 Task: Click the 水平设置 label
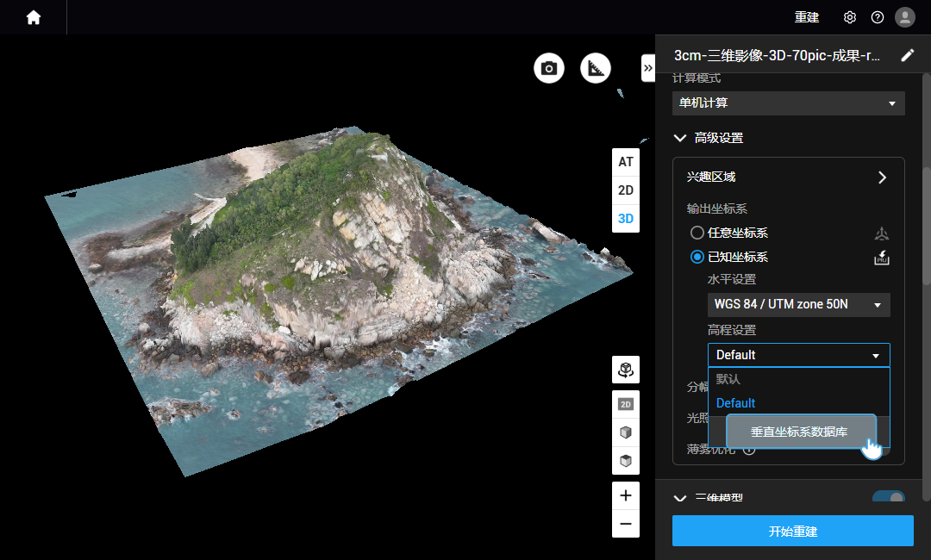[732, 279]
